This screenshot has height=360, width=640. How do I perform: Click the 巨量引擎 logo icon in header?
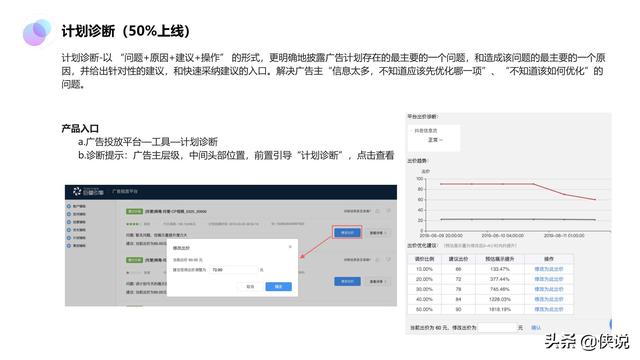77,191
